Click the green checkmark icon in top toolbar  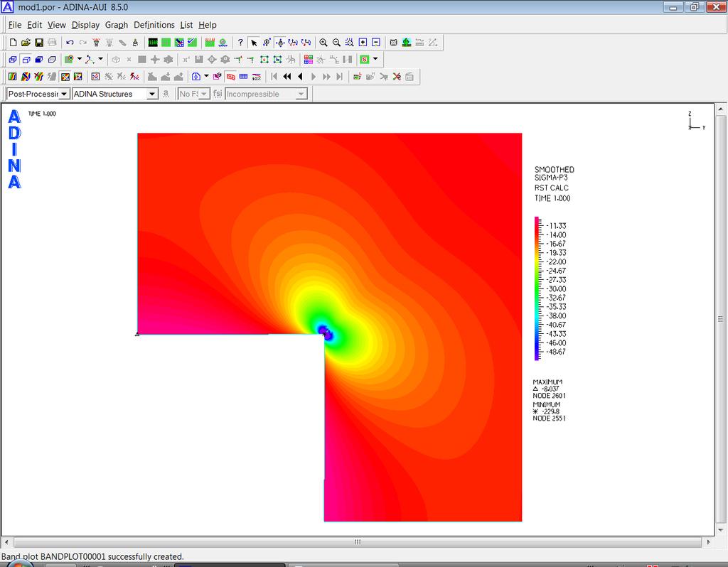point(192,43)
